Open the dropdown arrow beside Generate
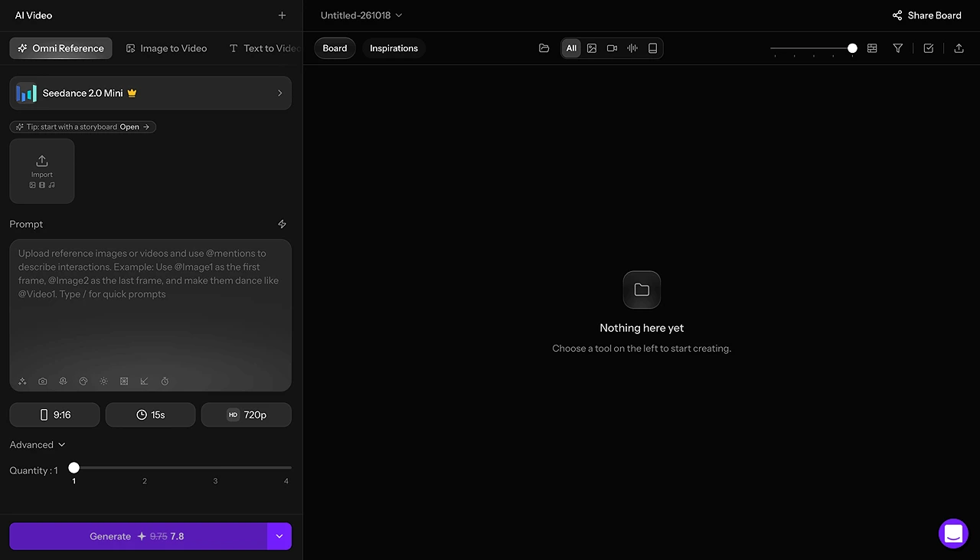Viewport: 980px width, 560px height. pos(279,536)
